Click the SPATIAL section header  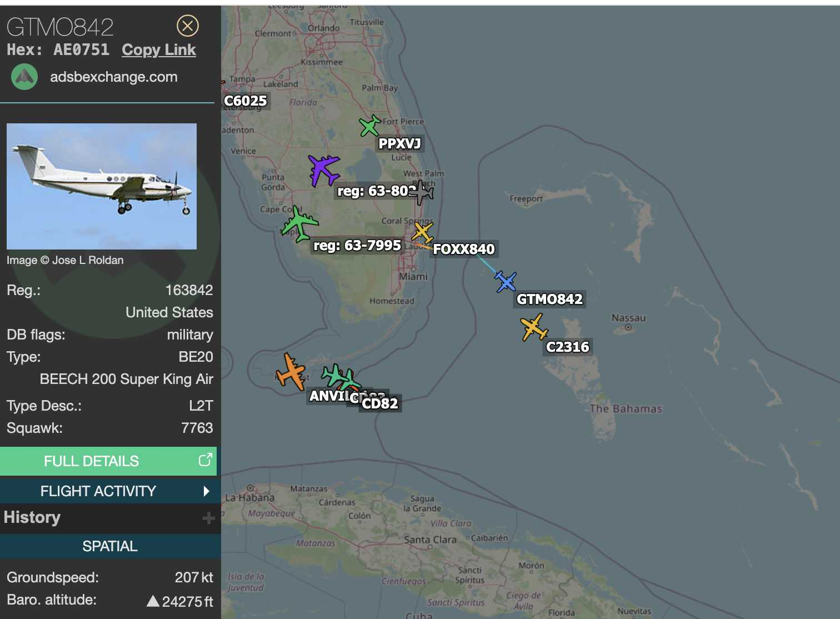(110, 546)
